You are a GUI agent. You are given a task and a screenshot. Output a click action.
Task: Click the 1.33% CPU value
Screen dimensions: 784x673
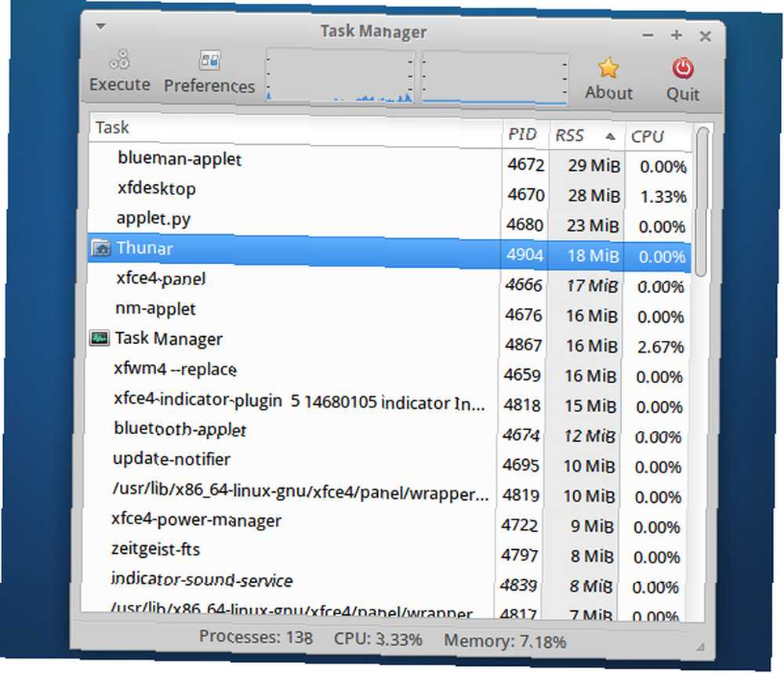click(x=663, y=197)
